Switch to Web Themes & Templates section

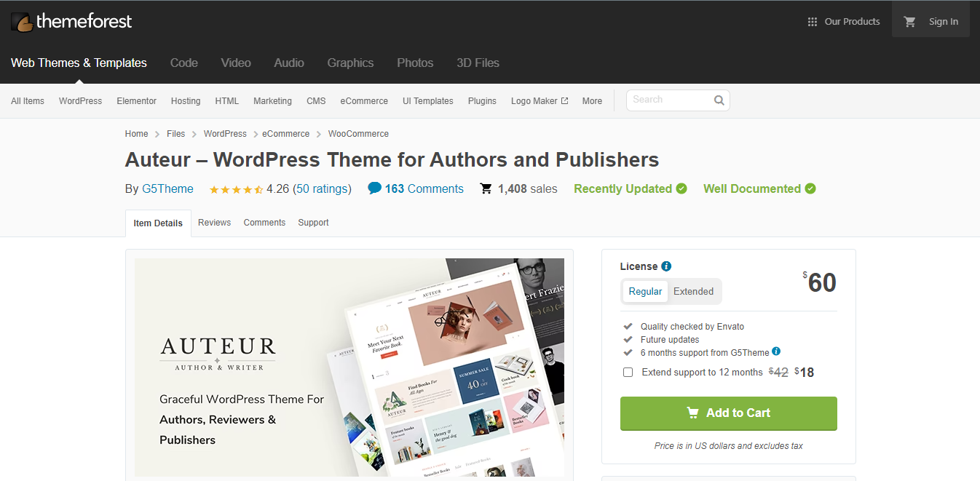click(79, 63)
